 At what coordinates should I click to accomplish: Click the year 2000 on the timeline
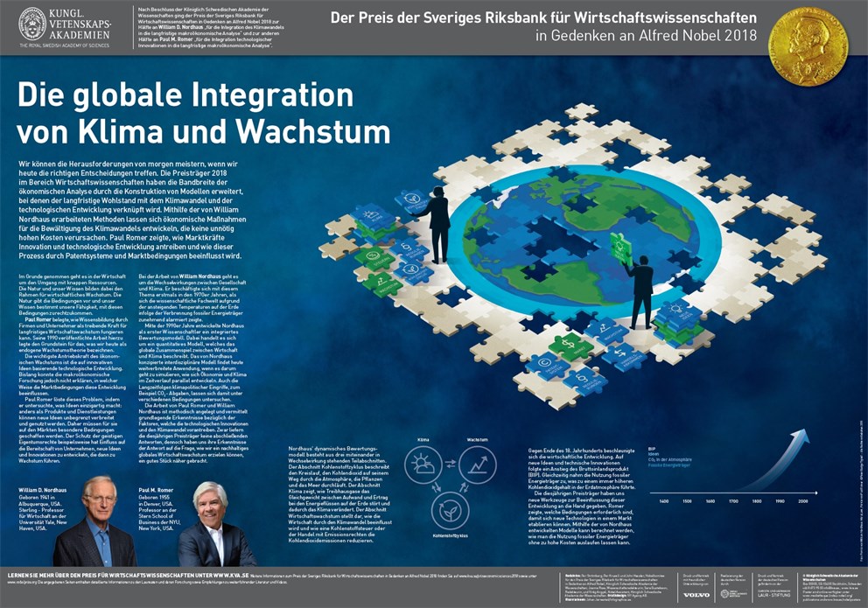(803, 501)
